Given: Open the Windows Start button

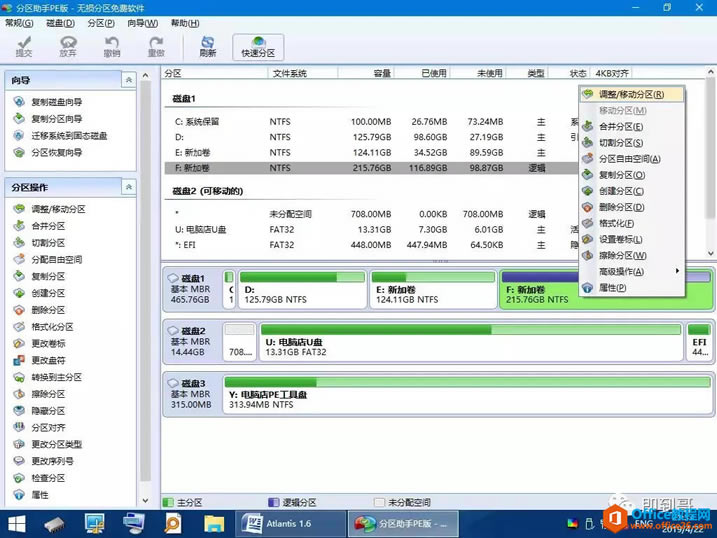Looking at the screenshot, I should pyautogui.click(x=17, y=524).
